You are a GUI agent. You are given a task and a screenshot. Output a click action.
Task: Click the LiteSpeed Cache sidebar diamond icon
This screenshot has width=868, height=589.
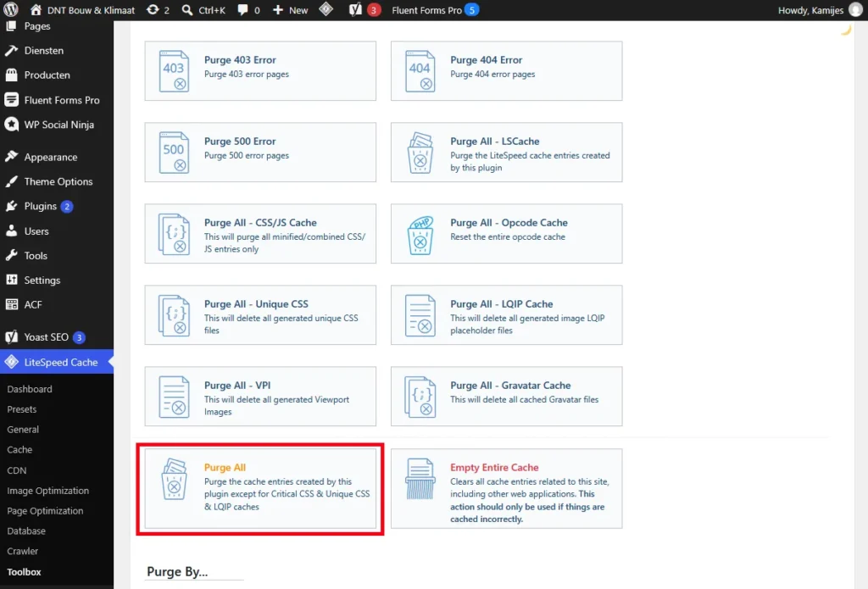point(12,362)
